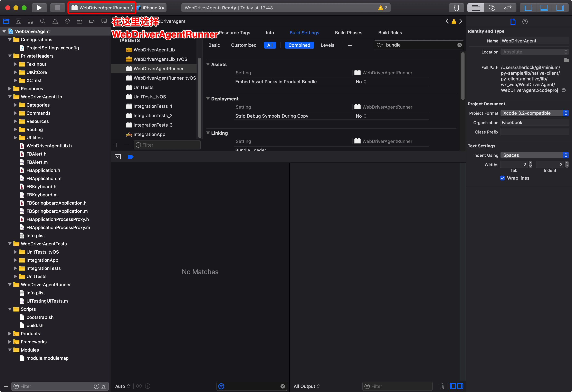572x392 pixels.
Task: Toggle the inspectors right panel button
Action: click(x=560, y=8)
